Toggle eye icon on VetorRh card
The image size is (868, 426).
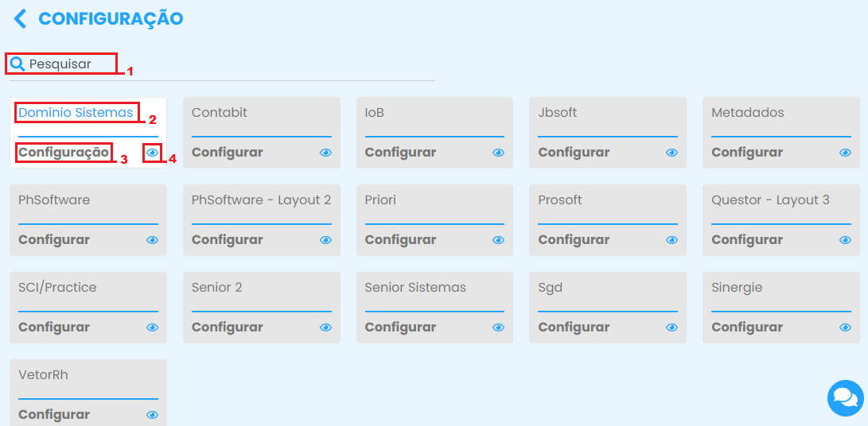152,415
